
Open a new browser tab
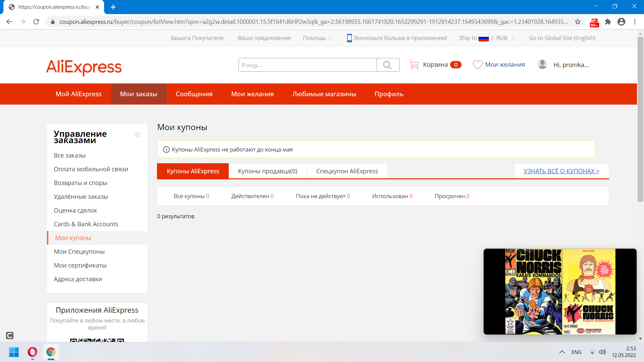point(113,7)
